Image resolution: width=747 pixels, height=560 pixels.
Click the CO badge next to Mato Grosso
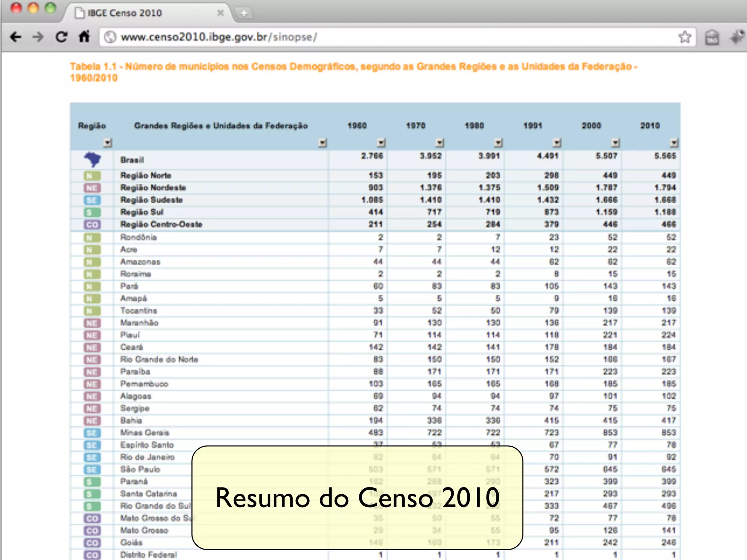pos(92,531)
